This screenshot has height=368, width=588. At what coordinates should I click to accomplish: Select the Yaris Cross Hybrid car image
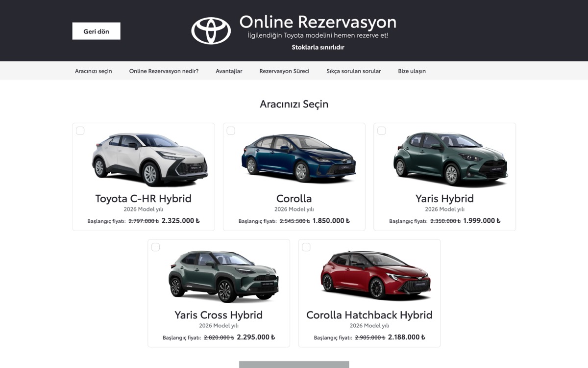[x=223, y=276]
